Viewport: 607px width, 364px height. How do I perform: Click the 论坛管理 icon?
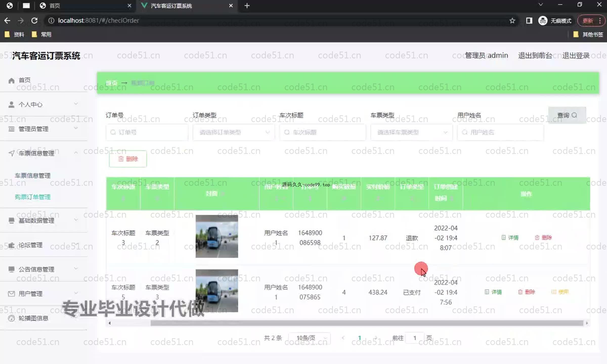click(x=11, y=245)
